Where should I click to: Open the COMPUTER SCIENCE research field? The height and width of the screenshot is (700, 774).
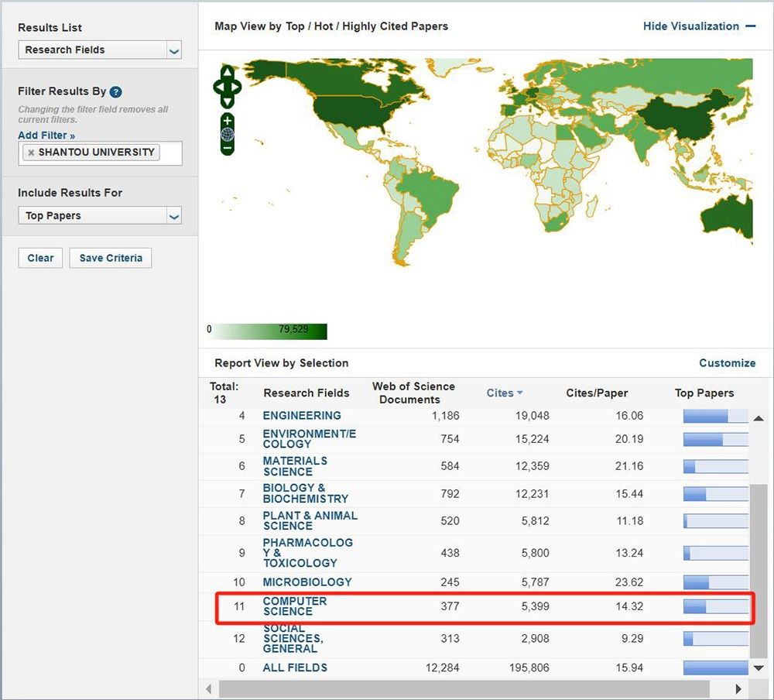click(x=295, y=606)
